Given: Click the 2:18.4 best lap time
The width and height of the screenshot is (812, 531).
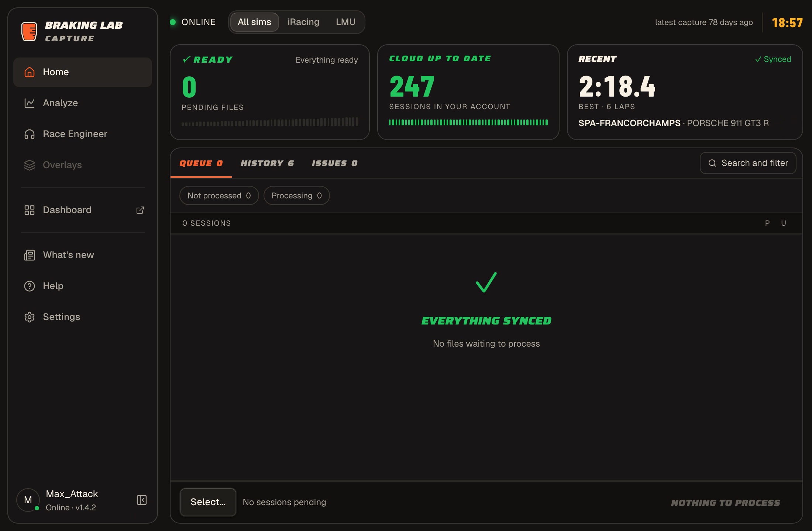Looking at the screenshot, I should 617,87.
